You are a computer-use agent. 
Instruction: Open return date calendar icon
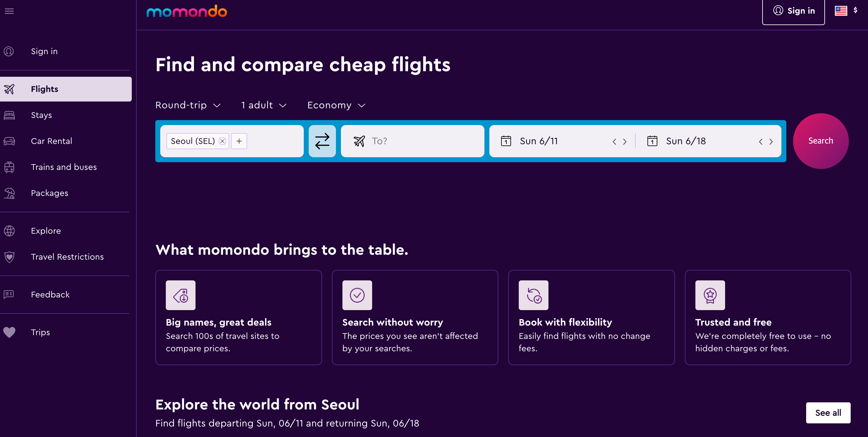click(652, 141)
